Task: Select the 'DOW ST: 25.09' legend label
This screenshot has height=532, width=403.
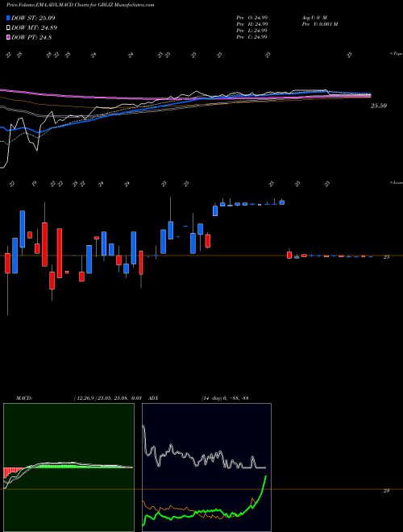Action: click(x=33, y=18)
